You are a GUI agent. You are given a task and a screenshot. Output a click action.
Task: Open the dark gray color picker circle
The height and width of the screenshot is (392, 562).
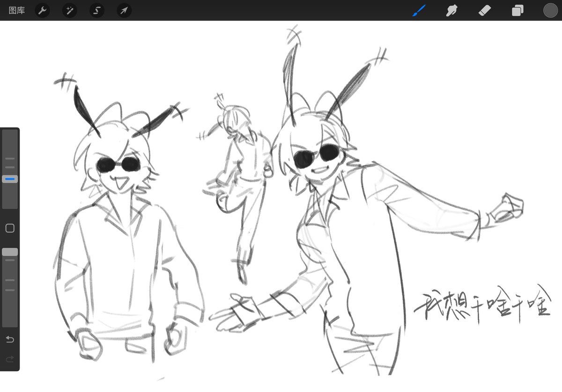[x=550, y=10]
